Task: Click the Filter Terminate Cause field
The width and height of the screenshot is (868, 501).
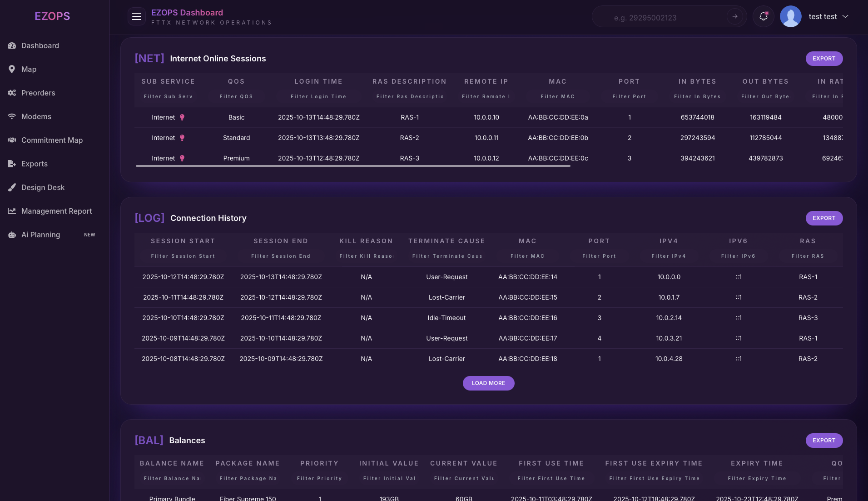Action: tap(446, 256)
